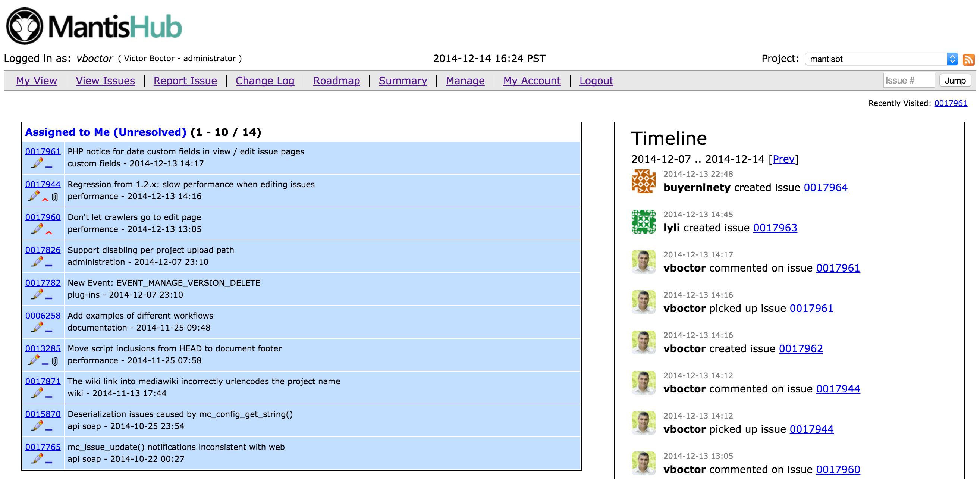Viewport: 980px width, 479px height.
Task: Click vboctor's avatar next to the 13:05 comment
Action: [643, 463]
